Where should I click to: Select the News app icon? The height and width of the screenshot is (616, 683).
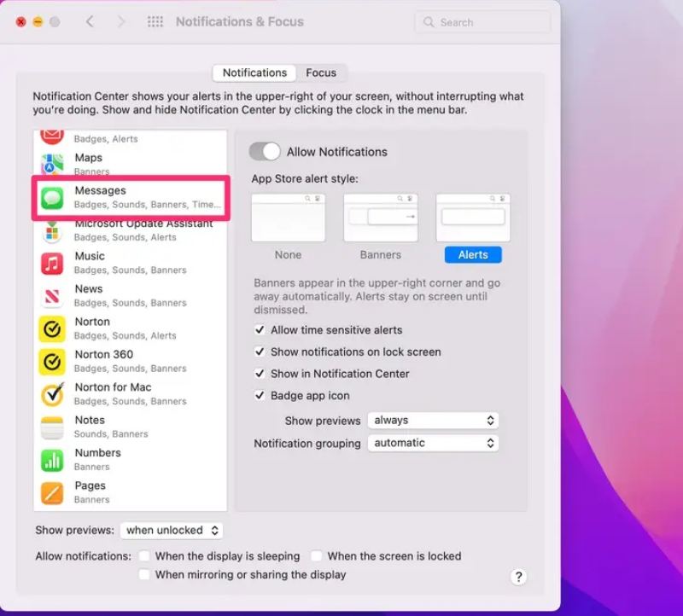click(52, 296)
